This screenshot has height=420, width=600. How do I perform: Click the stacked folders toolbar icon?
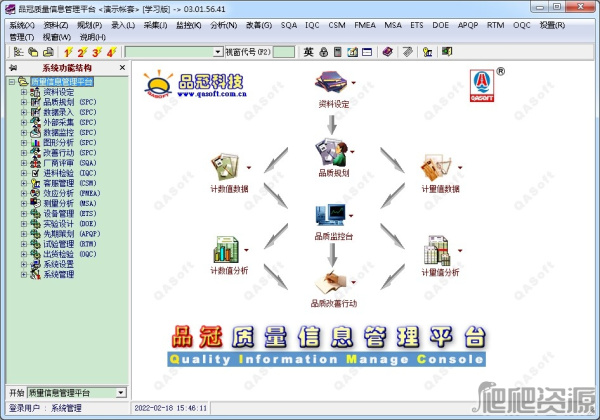click(33, 52)
